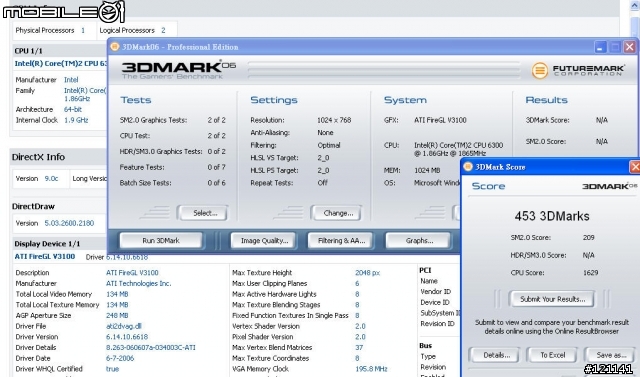
Task: Click Select under Tests
Action: [x=202, y=213]
